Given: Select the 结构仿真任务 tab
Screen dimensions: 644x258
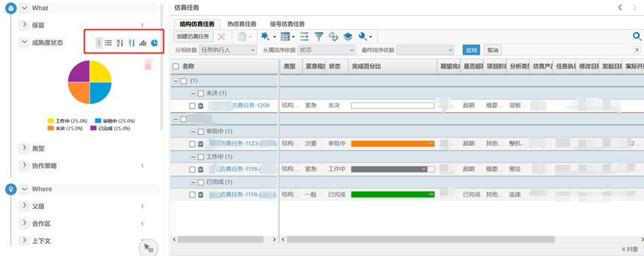Looking at the screenshot, I should click(x=197, y=24).
